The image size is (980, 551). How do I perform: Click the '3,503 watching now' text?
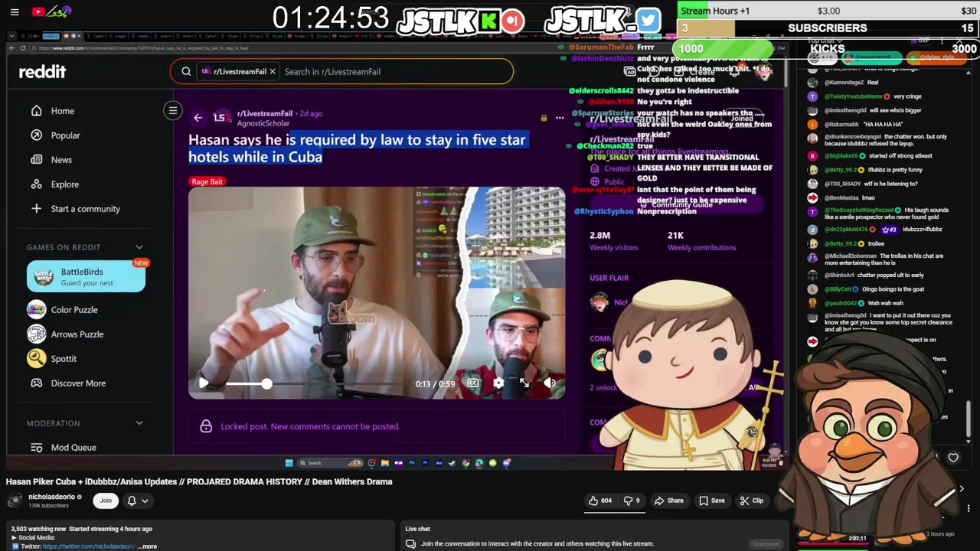point(38,529)
